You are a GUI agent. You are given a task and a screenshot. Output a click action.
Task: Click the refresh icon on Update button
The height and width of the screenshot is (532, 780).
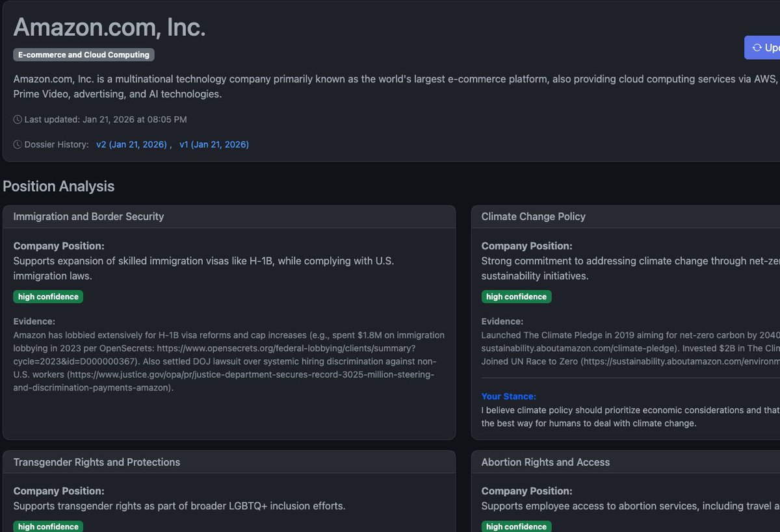(757, 47)
